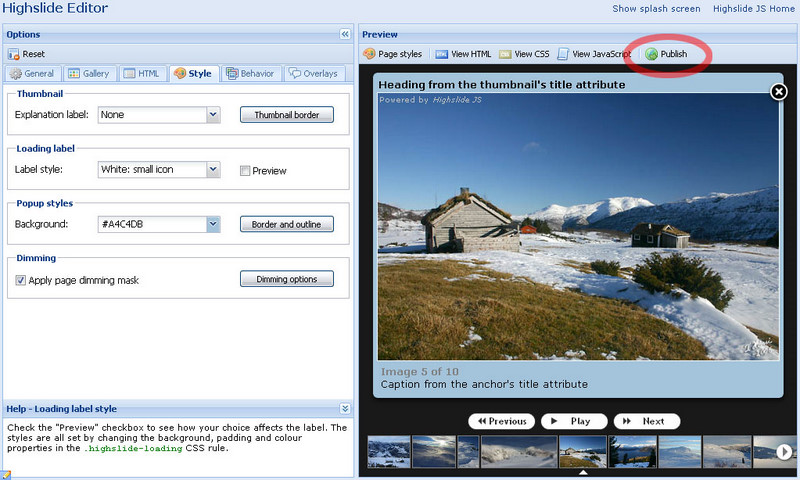The width and height of the screenshot is (800, 480).
Task: Open the Highslide JS Home link
Action: coord(754,9)
